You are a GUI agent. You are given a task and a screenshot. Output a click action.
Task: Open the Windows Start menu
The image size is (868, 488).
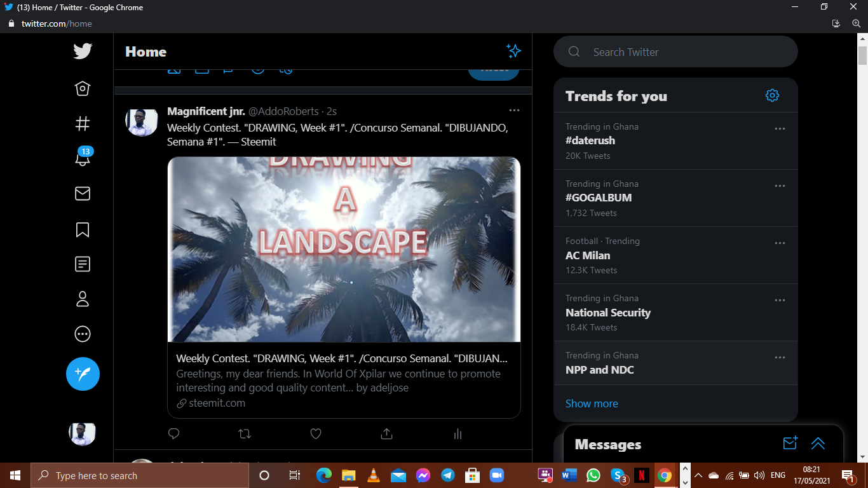point(15,475)
